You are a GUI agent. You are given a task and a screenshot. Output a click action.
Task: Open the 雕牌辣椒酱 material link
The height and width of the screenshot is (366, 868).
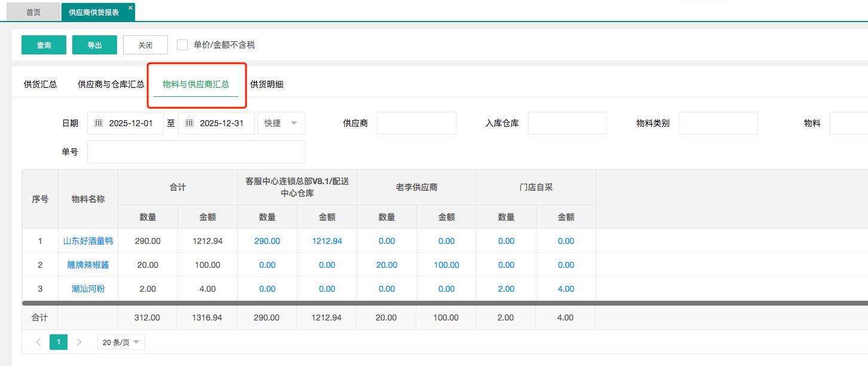(88, 265)
